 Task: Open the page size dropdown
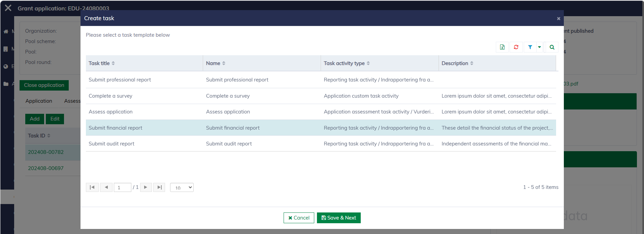click(182, 188)
